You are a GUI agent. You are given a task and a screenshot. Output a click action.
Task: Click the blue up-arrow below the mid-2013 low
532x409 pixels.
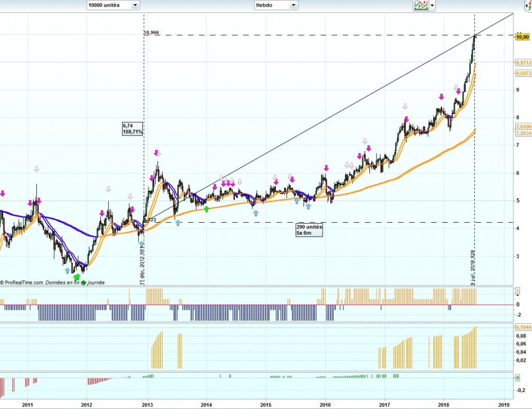[x=178, y=223]
